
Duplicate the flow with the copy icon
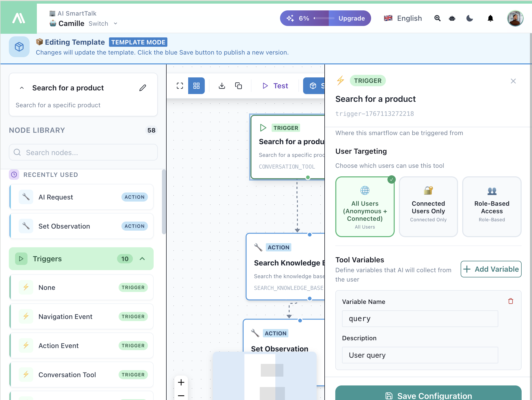pyautogui.click(x=238, y=85)
